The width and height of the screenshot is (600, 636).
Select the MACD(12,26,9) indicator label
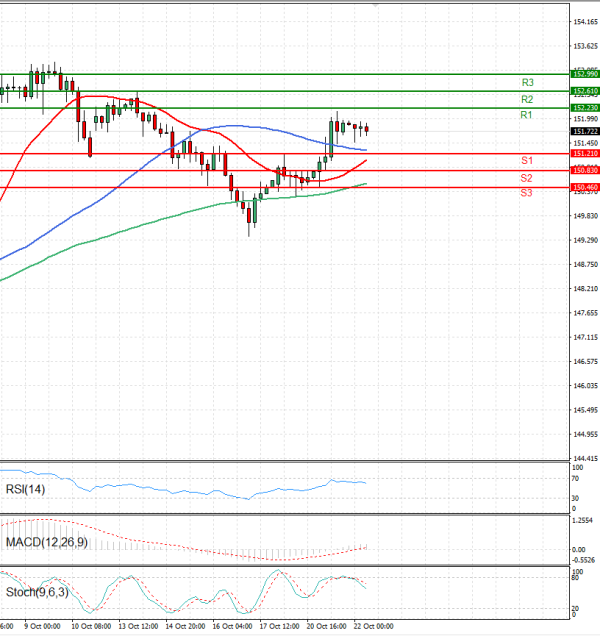pyautogui.click(x=46, y=541)
